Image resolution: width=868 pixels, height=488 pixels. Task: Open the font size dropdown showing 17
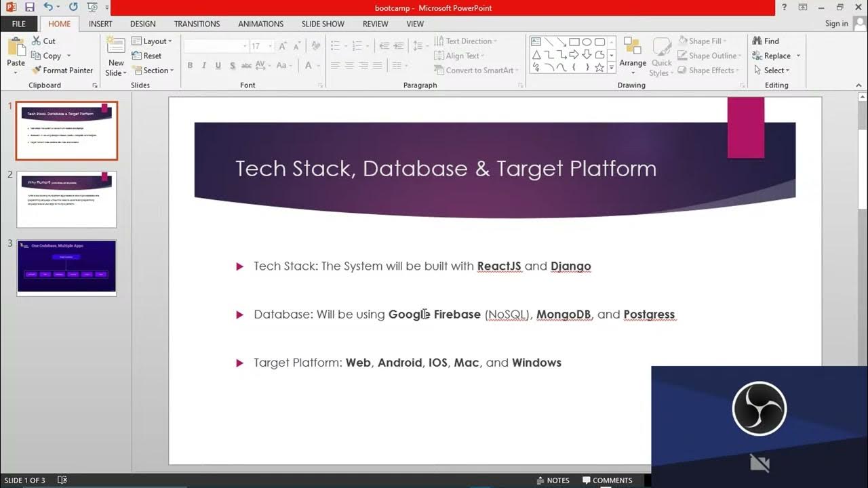[x=270, y=46]
